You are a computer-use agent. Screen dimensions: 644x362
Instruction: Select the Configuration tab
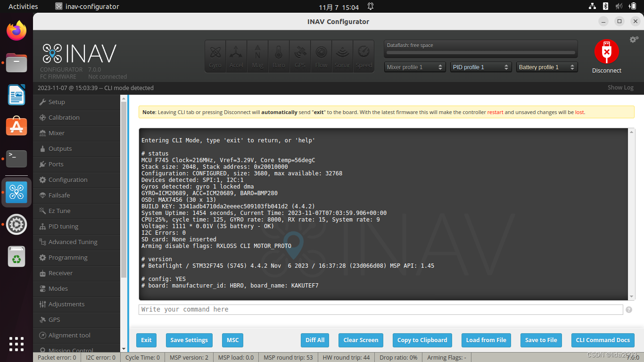pyautogui.click(x=77, y=180)
